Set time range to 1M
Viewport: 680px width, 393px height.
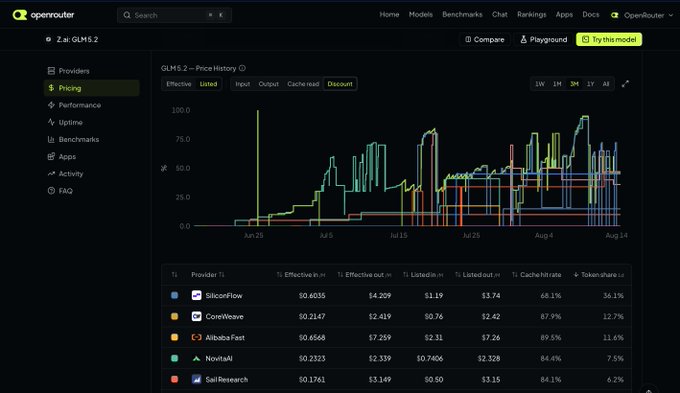tap(557, 84)
